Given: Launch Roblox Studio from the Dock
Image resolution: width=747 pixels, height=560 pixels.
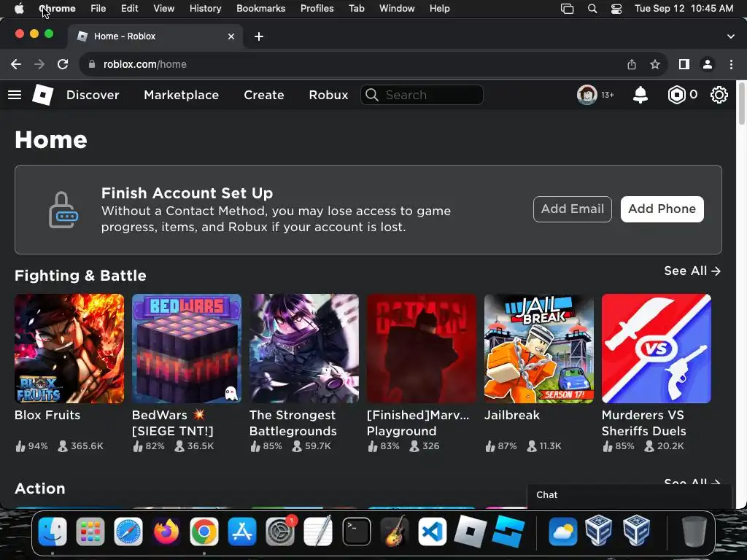Looking at the screenshot, I should pyautogui.click(x=508, y=532).
